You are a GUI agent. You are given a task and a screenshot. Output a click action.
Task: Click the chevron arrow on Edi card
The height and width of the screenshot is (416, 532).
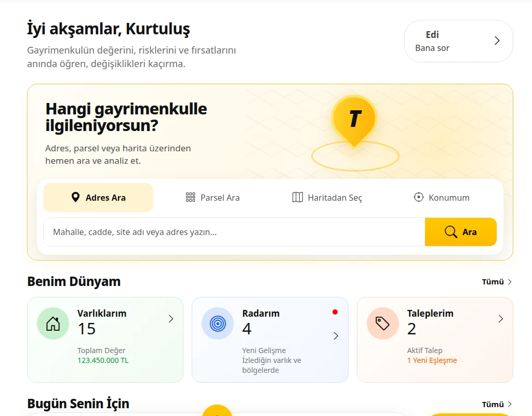(x=497, y=41)
